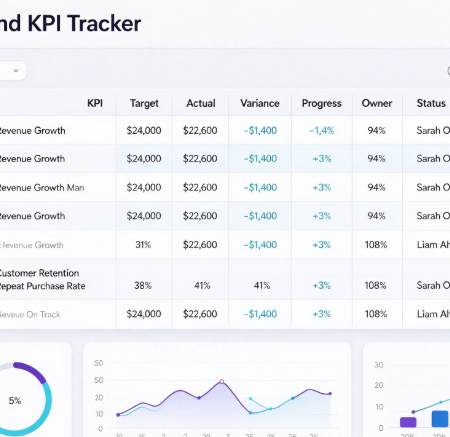Click "Liam Ah" in the On Track row

433,314
